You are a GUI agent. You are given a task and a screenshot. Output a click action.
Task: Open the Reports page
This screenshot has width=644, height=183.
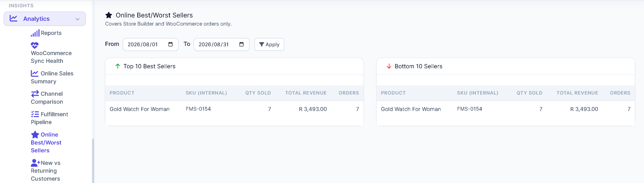pyautogui.click(x=51, y=33)
